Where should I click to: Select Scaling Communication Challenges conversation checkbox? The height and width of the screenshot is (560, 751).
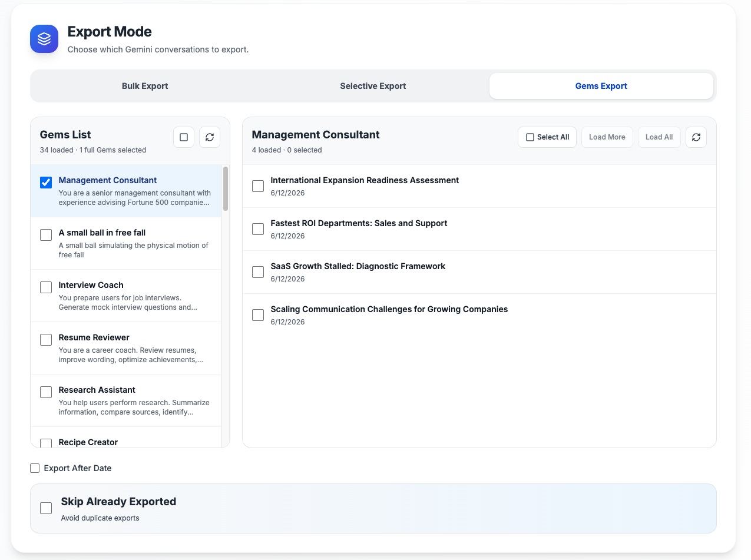[x=258, y=315]
